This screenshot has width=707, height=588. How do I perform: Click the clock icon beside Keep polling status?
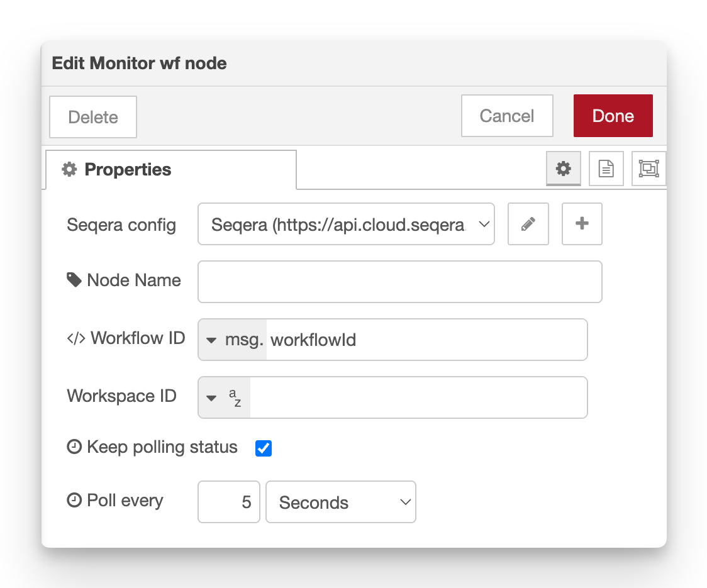(73, 447)
